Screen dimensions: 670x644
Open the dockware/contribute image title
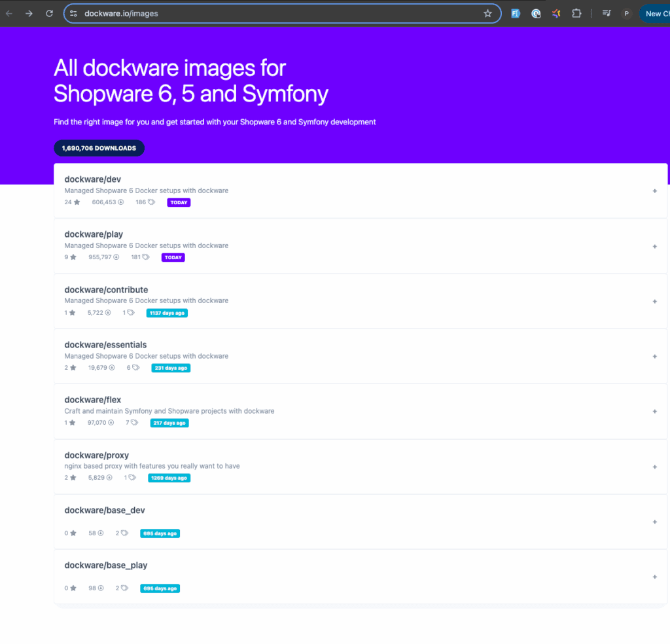107,290
